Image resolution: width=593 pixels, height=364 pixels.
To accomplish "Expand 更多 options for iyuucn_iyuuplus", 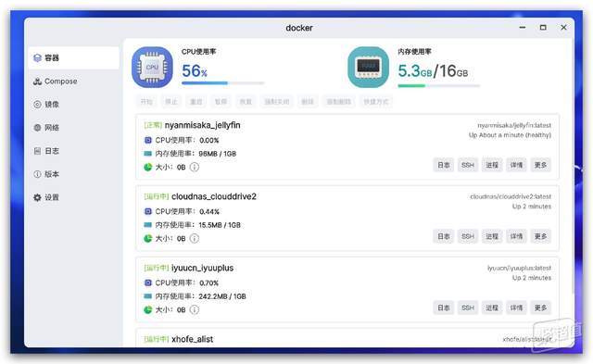I will tap(540, 308).
